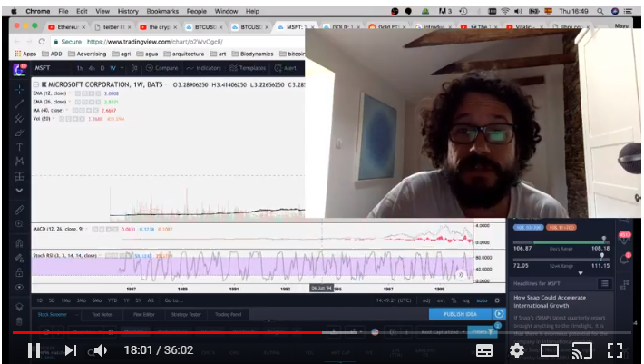644x364 pixels.
Task: Open EMA (12, close) indicator dropdown
Action: click(x=69, y=93)
